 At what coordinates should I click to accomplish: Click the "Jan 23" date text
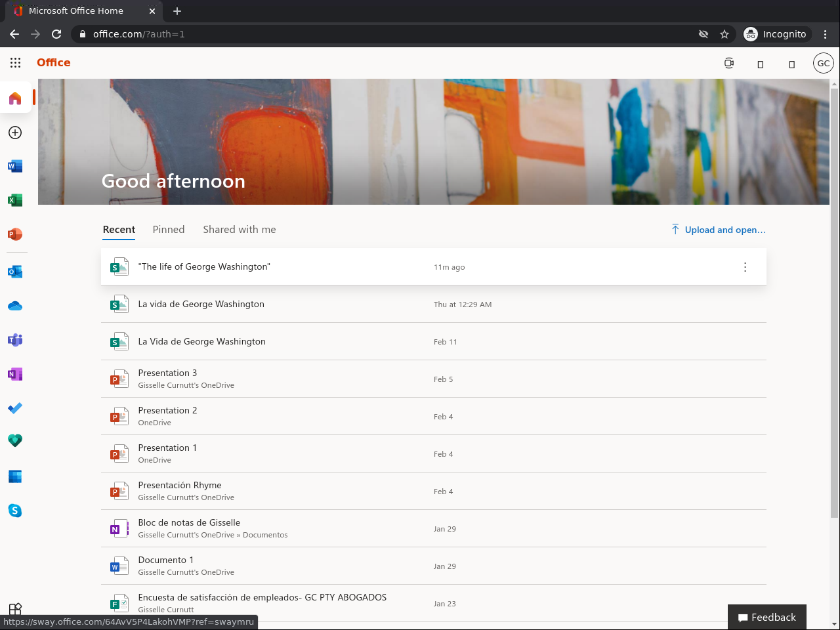click(x=445, y=604)
